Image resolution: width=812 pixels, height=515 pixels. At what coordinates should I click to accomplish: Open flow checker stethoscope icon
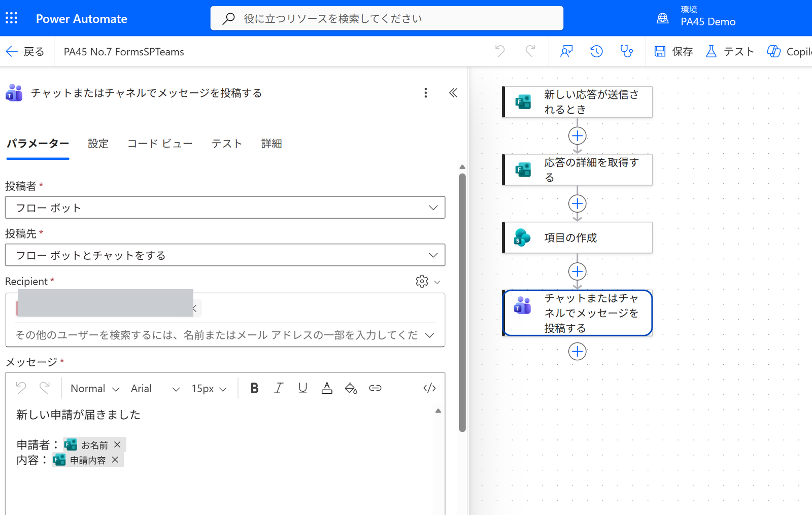(x=627, y=51)
